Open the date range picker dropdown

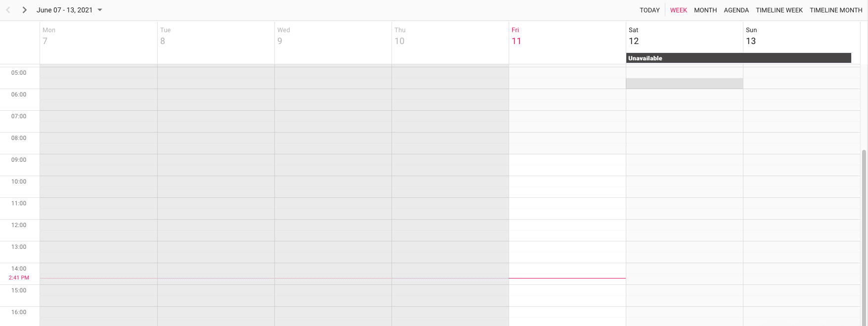pos(99,9)
